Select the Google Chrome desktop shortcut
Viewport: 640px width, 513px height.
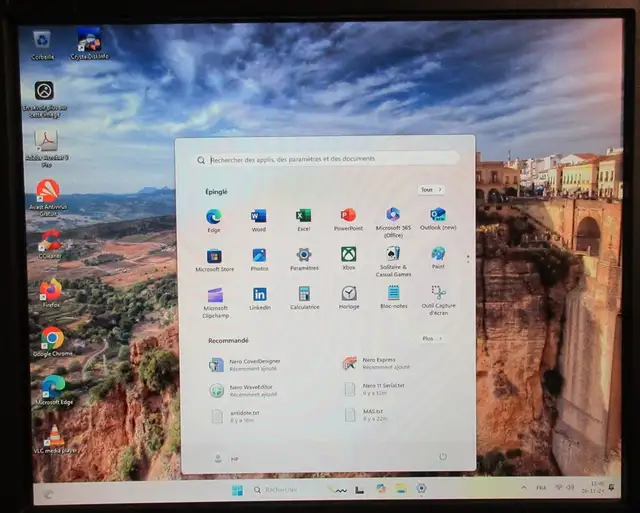[52, 342]
